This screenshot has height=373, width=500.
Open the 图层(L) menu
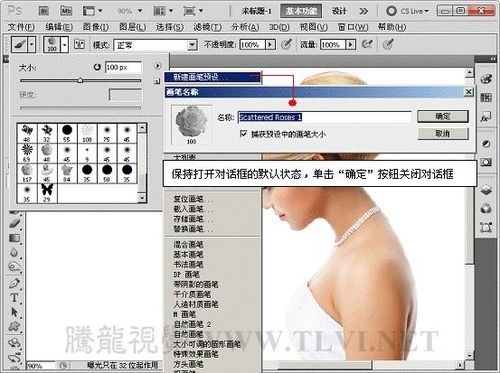click(x=132, y=27)
